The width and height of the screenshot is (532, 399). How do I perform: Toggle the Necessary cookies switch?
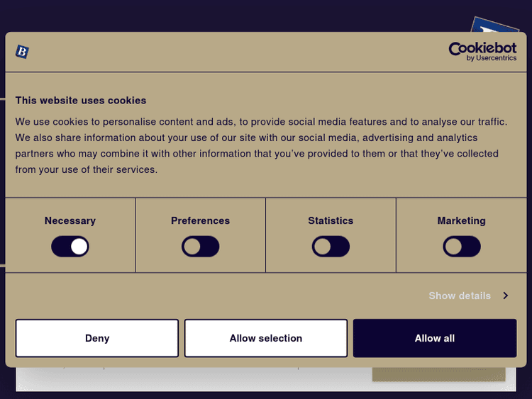point(70,247)
